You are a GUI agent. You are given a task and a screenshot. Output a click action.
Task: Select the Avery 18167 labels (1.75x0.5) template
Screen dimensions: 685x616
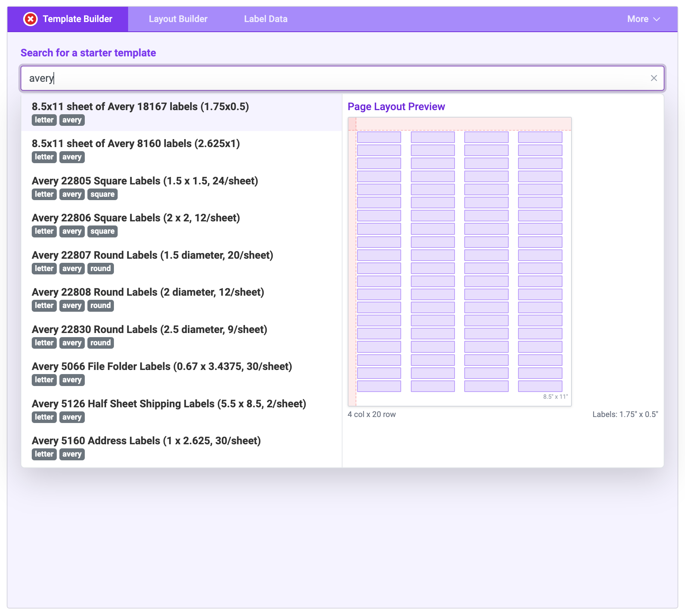(x=182, y=112)
